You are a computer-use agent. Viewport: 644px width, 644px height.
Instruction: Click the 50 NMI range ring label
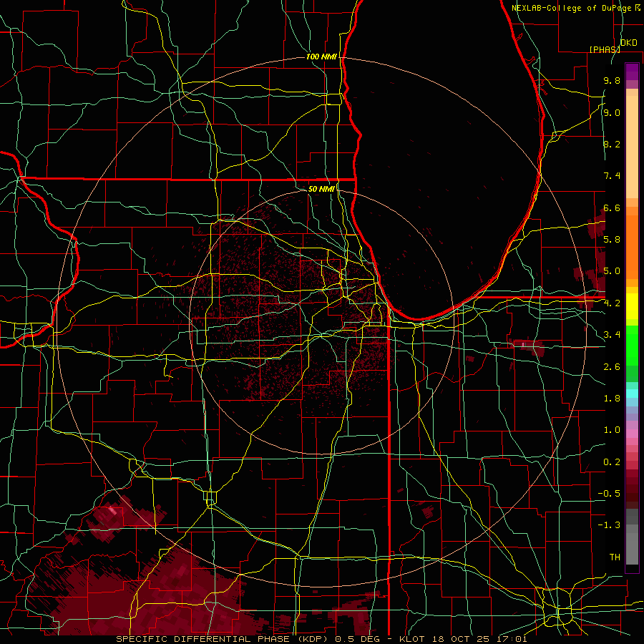pyautogui.click(x=321, y=189)
